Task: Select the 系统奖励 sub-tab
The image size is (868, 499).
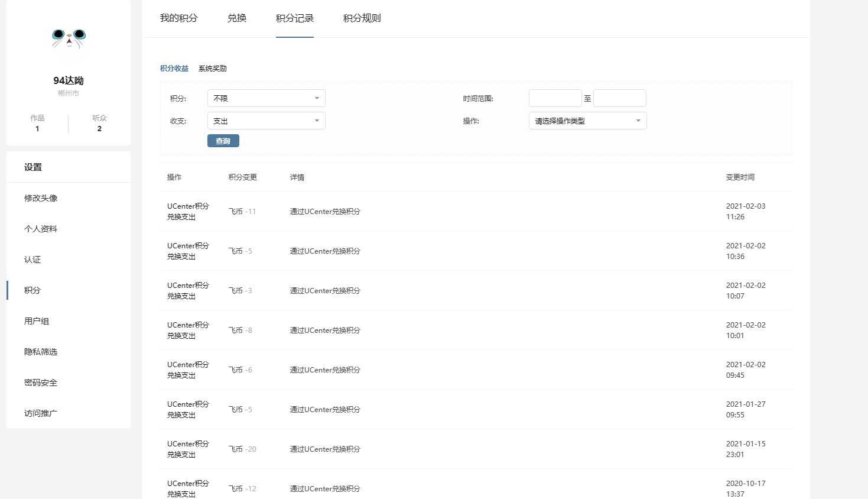Action: tap(212, 67)
